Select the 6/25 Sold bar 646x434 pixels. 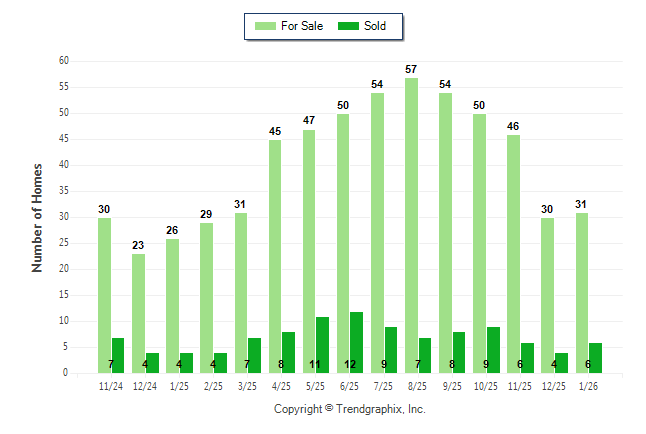click(356, 342)
